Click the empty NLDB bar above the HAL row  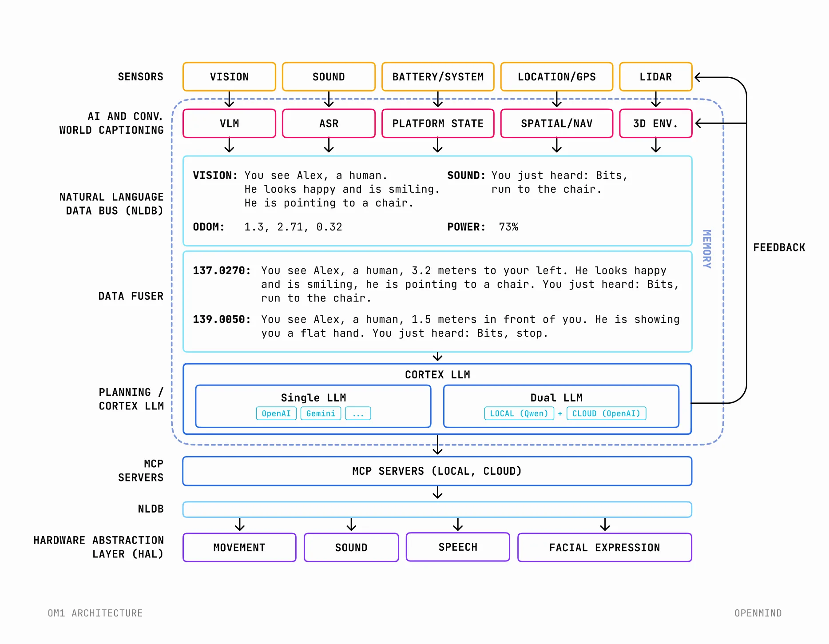tap(437, 509)
